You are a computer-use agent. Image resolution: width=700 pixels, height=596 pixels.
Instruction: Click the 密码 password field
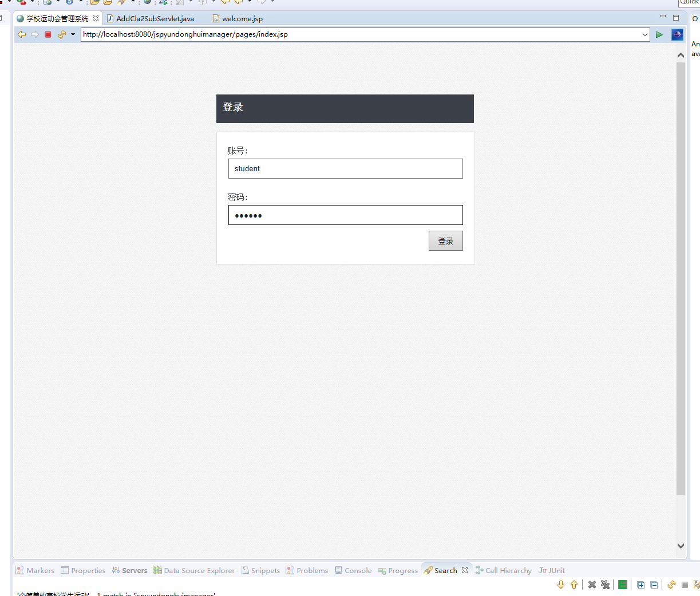tap(346, 215)
